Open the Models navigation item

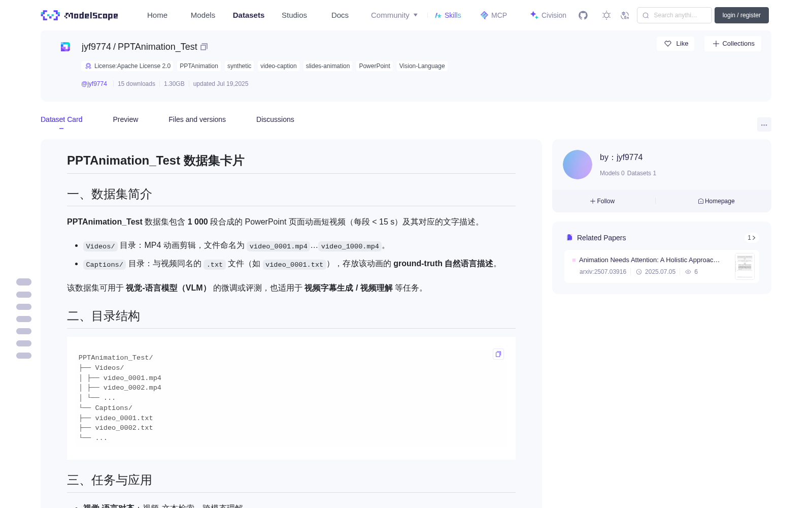(x=203, y=15)
